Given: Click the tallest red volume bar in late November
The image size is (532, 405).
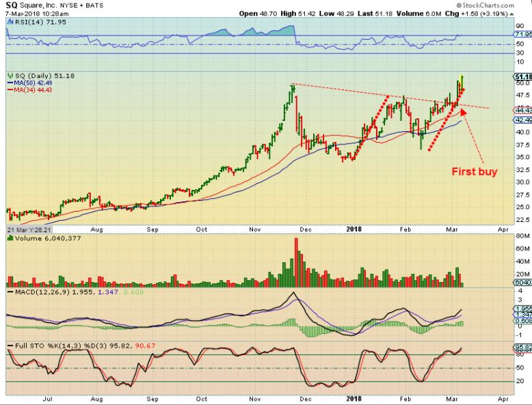Looking at the screenshot, I should [x=296, y=263].
